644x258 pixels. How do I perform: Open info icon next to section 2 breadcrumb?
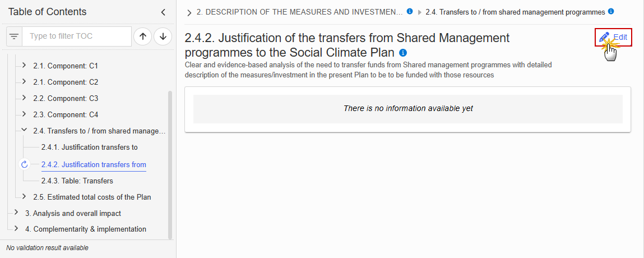pos(410,12)
